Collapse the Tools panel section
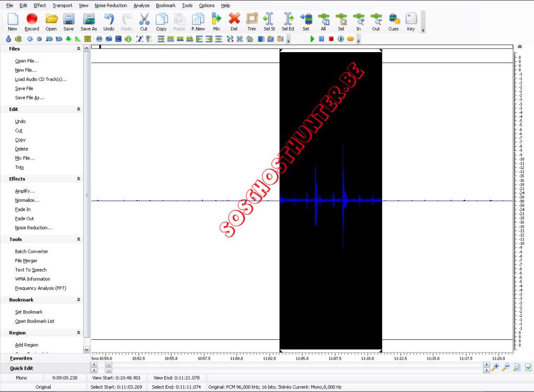Viewport: 534px width, 392px height. [79, 239]
